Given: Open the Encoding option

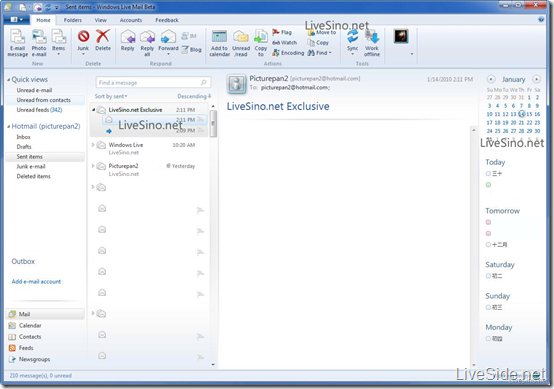Looking at the screenshot, I should pyautogui.click(x=288, y=53).
